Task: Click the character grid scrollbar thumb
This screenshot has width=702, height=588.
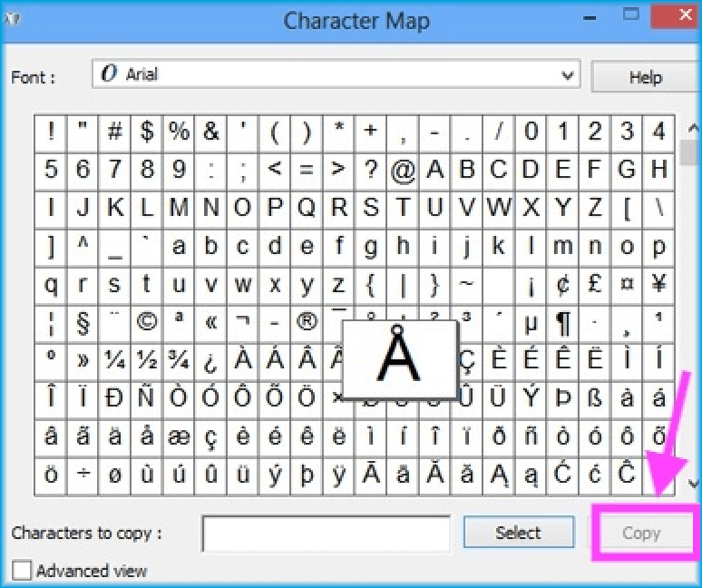Action: (x=690, y=152)
